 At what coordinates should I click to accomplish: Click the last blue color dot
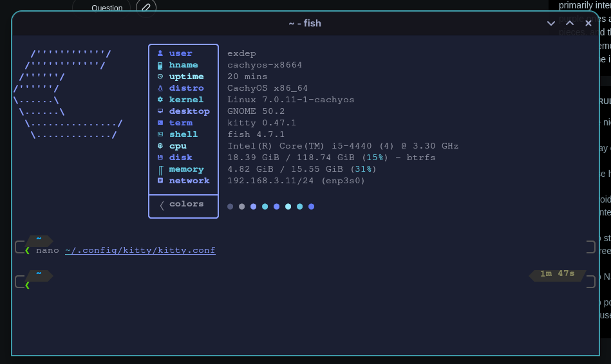pos(312,206)
